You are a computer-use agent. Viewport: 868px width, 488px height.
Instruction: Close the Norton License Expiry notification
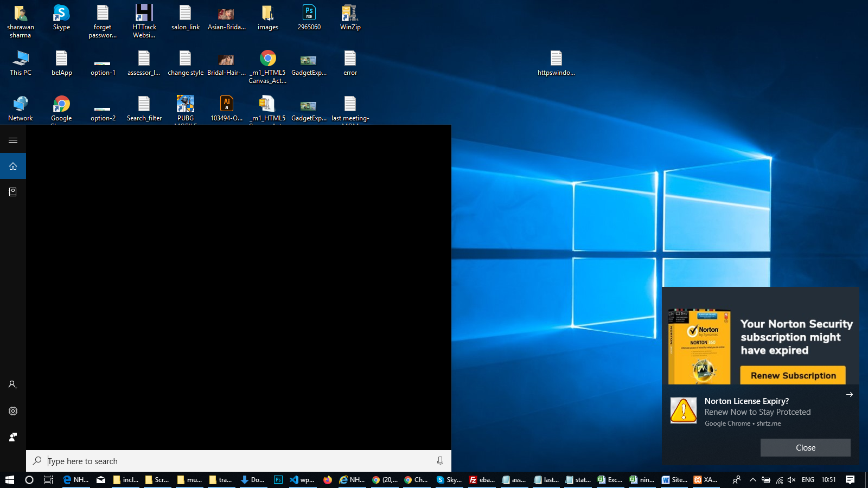pyautogui.click(x=805, y=447)
